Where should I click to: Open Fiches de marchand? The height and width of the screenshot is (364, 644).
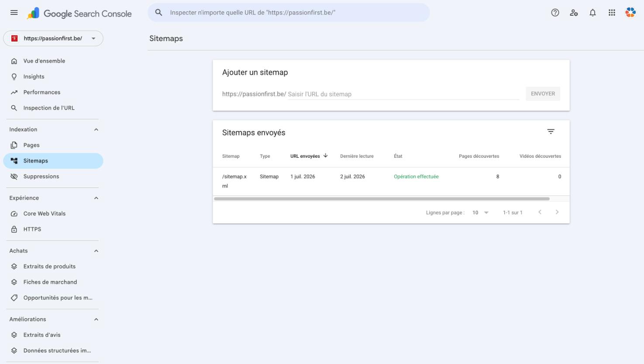pos(53,282)
